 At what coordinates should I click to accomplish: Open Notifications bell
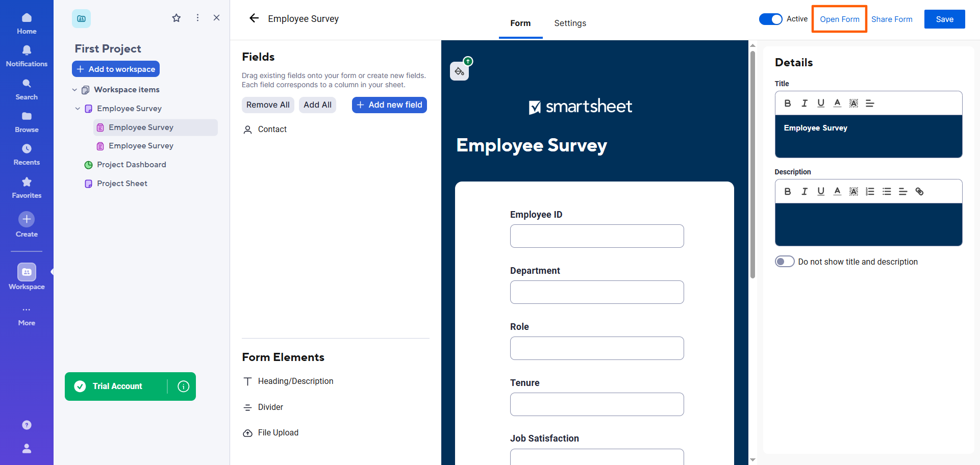click(27, 56)
